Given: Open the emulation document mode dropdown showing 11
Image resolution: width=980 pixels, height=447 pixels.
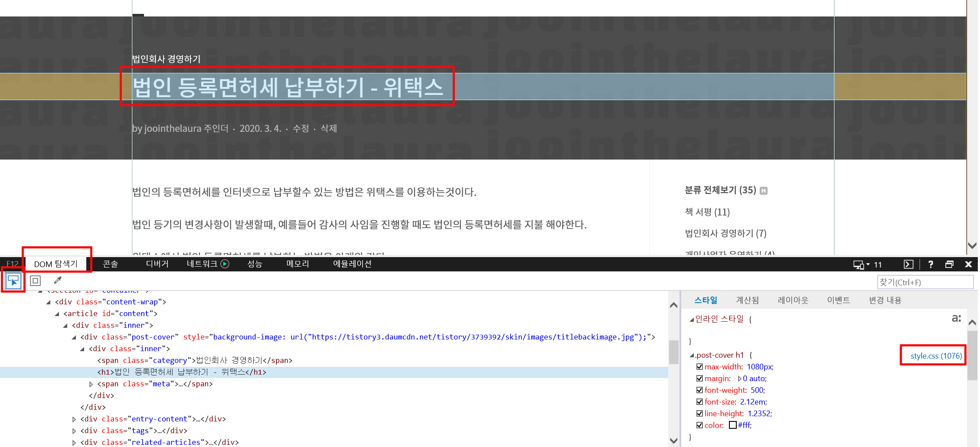Looking at the screenshot, I should (867, 264).
